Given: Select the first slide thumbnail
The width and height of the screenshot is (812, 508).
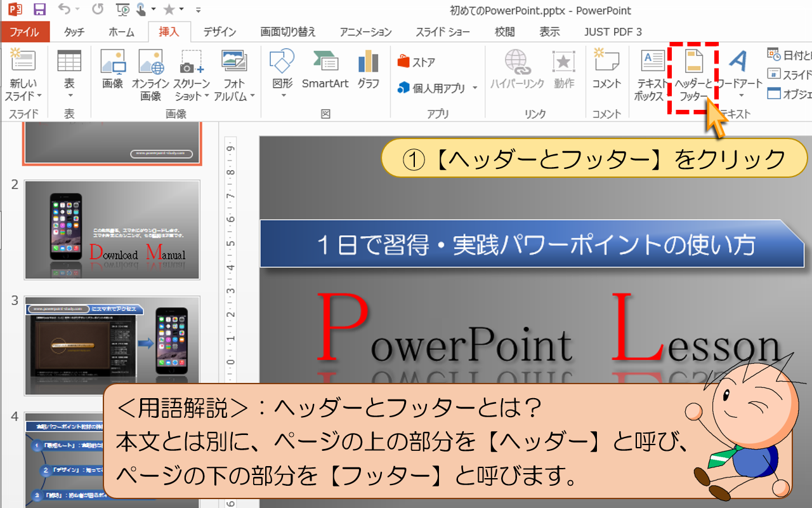Looking at the screenshot, I should (x=112, y=144).
